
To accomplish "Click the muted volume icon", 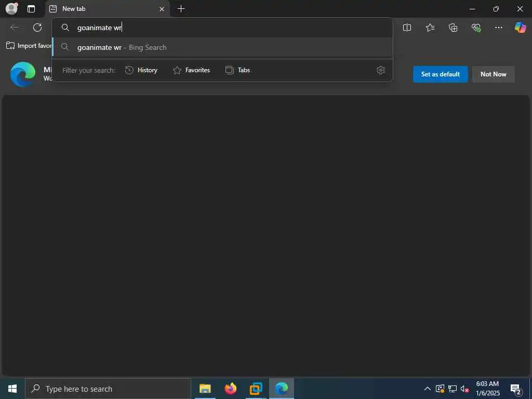I will click(x=464, y=389).
